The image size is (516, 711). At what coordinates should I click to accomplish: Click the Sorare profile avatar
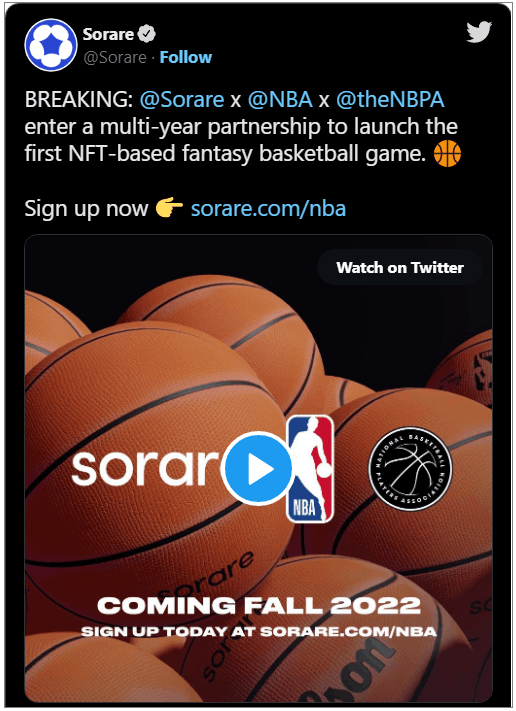[51, 45]
